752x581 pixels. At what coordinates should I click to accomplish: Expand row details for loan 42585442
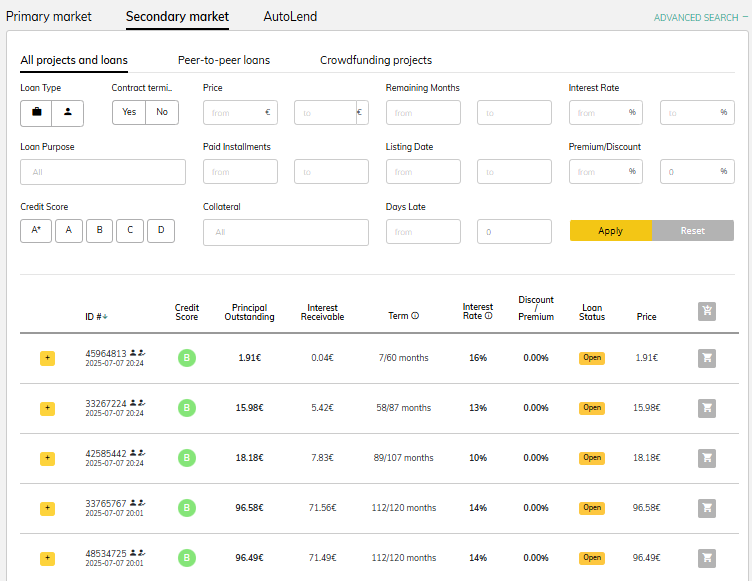[47, 458]
